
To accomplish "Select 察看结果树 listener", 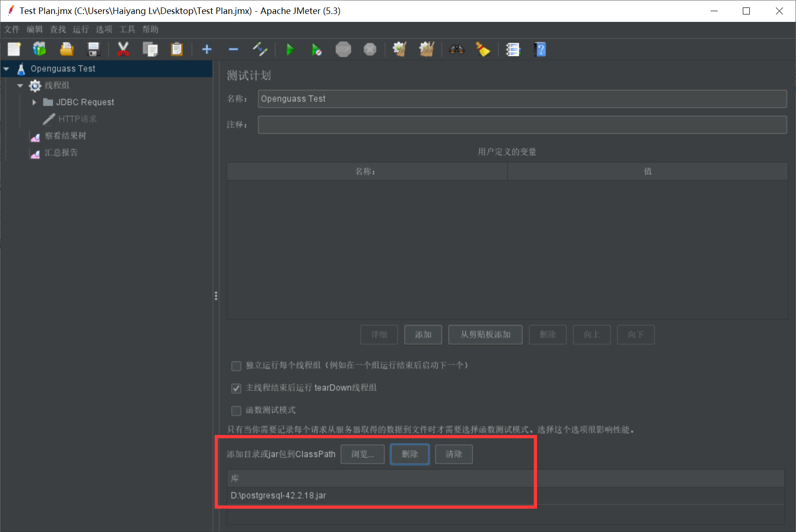I will click(65, 136).
